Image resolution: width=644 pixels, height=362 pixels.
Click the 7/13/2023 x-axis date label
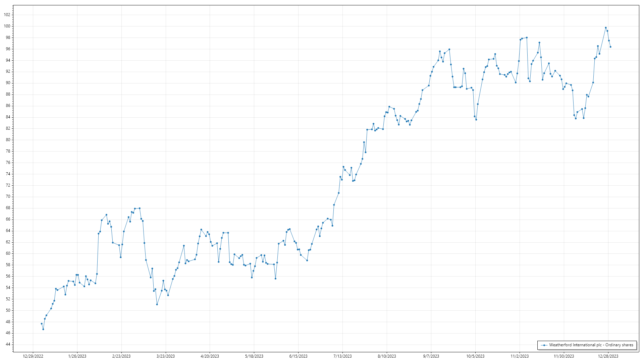(342, 356)
